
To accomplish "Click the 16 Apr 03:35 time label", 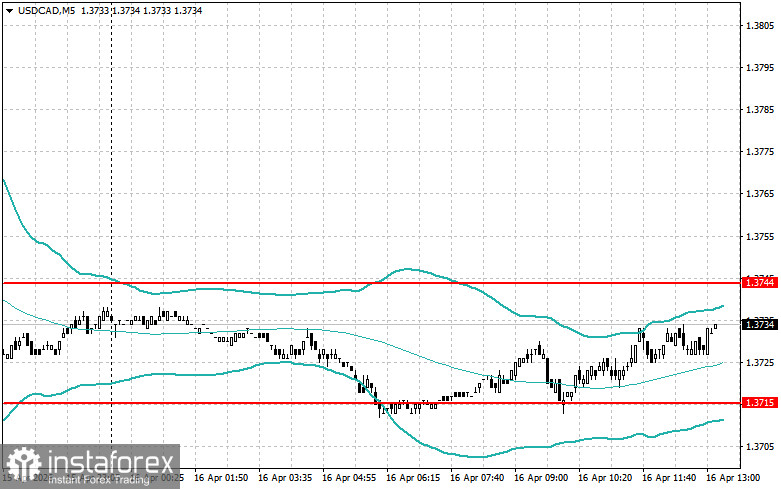I will [285, 478].
